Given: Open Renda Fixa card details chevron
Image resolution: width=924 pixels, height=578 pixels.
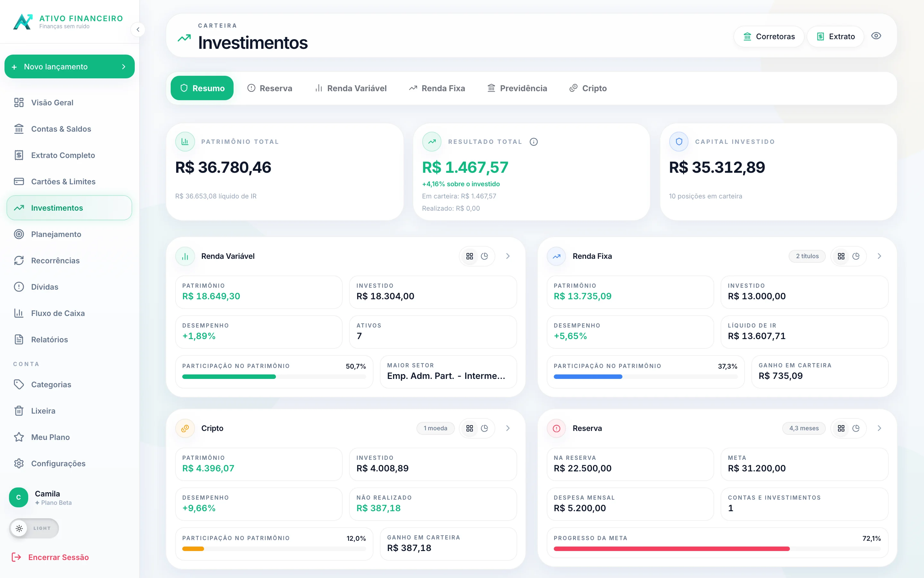Looking at the screenshot, I should pyautogui.click(x=879, y=256).
